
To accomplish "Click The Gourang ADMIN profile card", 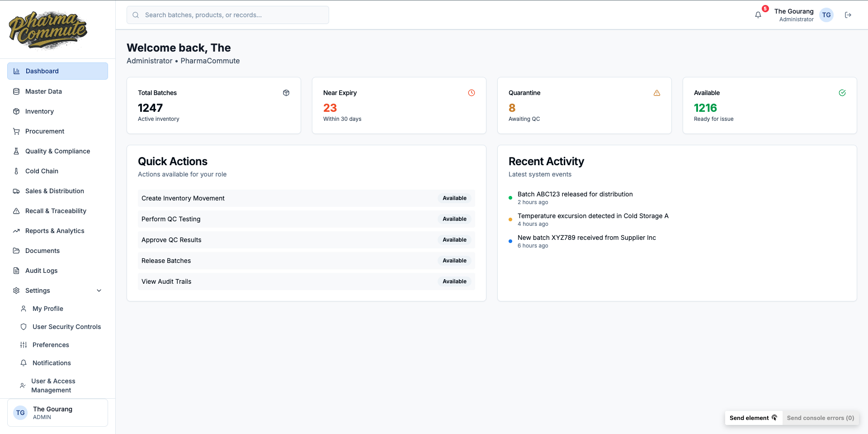I will pyautogui.click(x=57, y=413).
